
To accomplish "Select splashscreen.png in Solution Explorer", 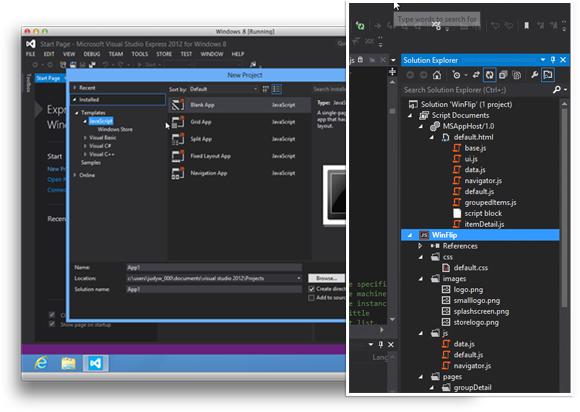I will click(x=481, y=311).
